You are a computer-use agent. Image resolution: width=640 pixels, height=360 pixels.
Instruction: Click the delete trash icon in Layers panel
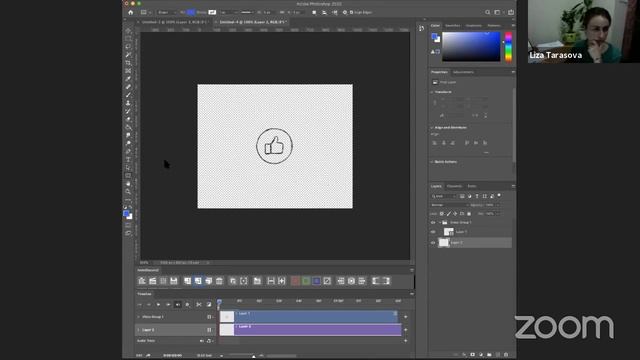[x=506, y=355]
